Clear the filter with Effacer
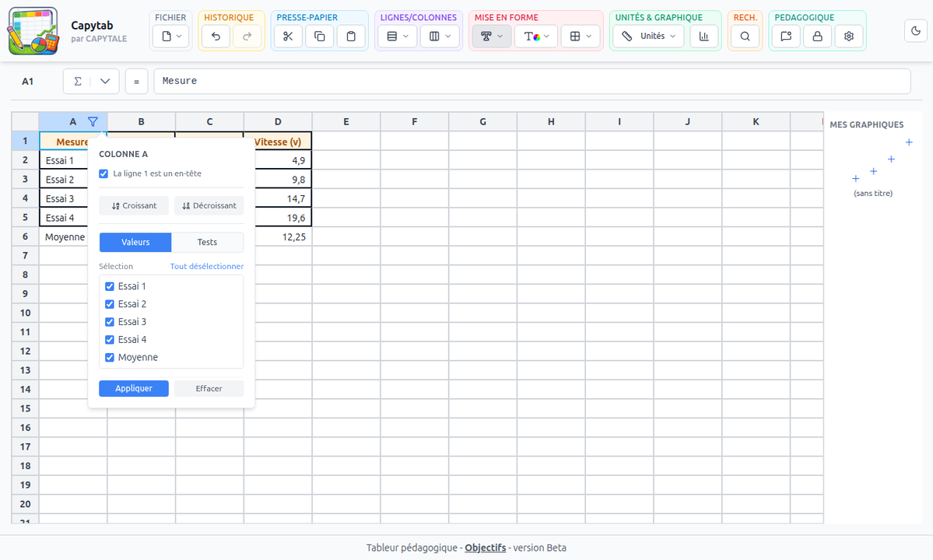Screen dimensions: 933x560 pyautogui.click(x=209, y=388)
